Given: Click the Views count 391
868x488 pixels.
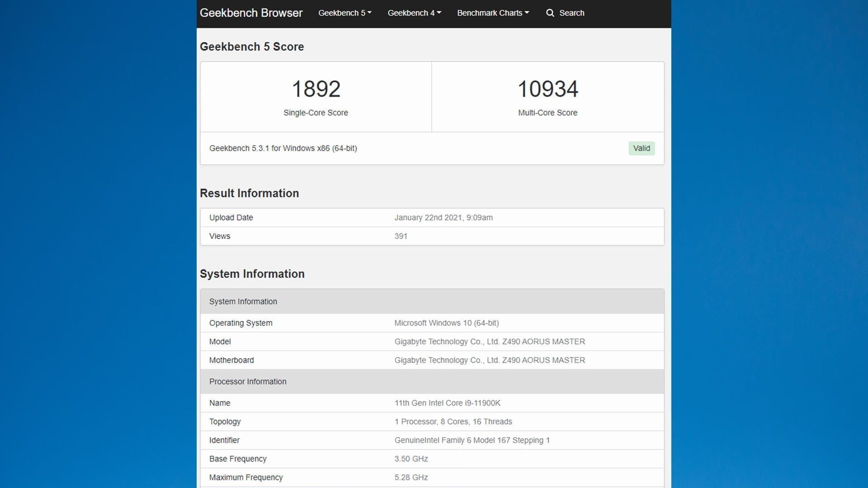Looking at the screenshot, I should click(401, 236).
